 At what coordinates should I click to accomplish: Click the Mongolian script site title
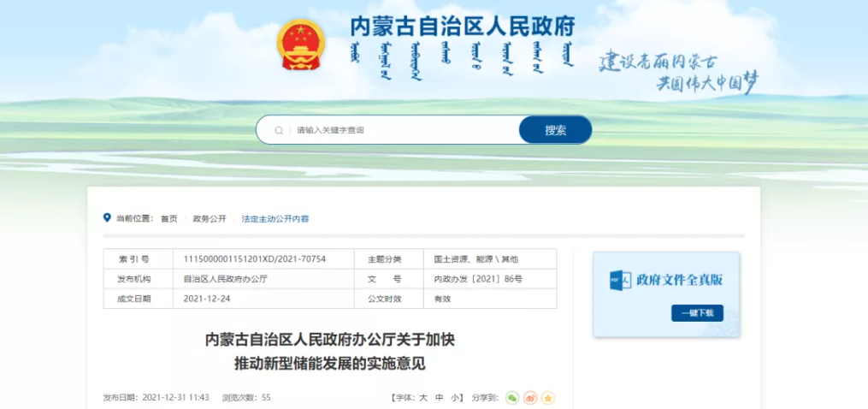(462, 60)
